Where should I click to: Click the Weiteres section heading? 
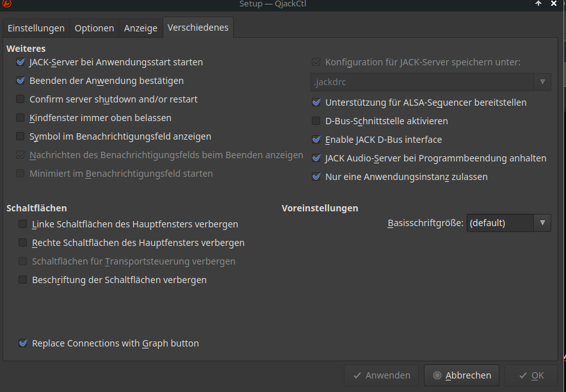26,49
